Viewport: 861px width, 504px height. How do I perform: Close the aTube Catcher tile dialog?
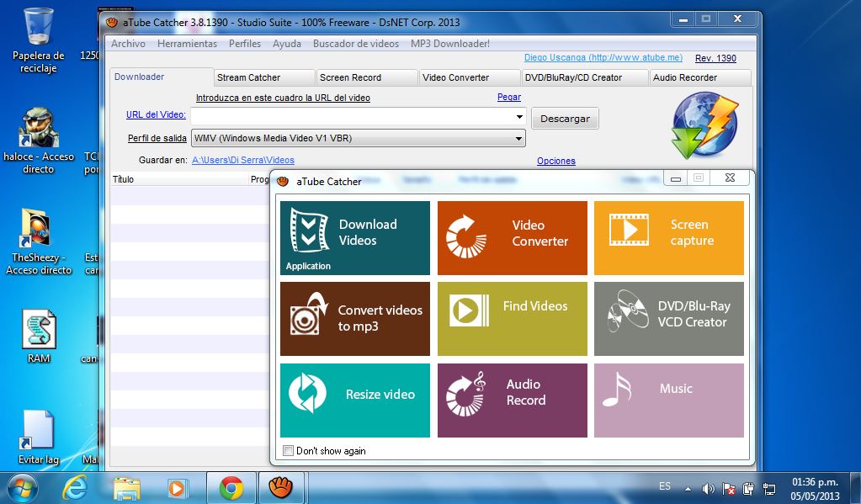coord(730,178)
